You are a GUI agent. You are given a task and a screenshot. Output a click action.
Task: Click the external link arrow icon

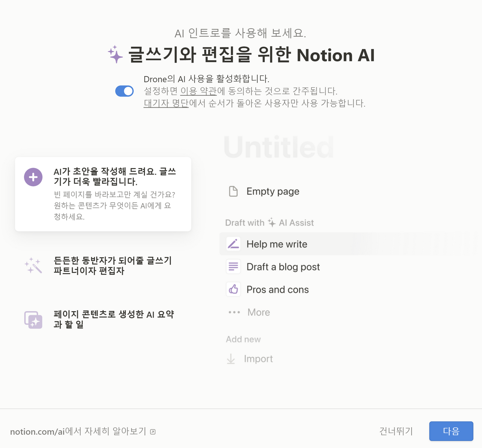click(x=153, y=432)
